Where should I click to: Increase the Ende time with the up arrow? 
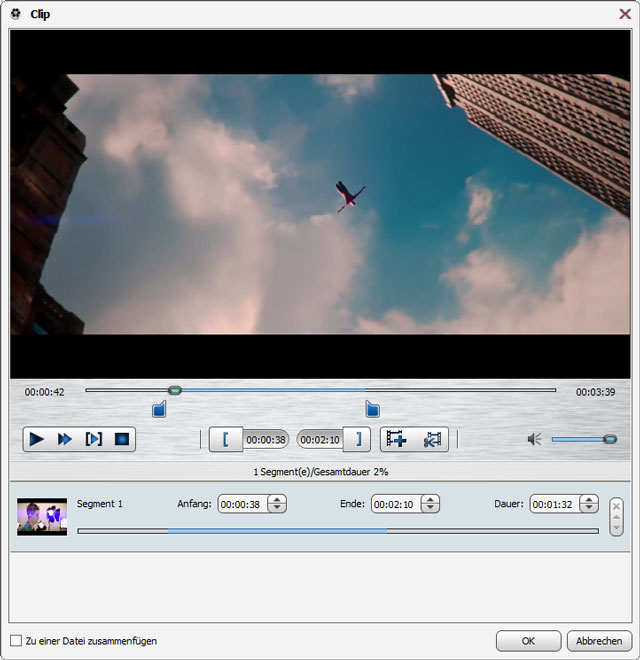coord(430,500)
